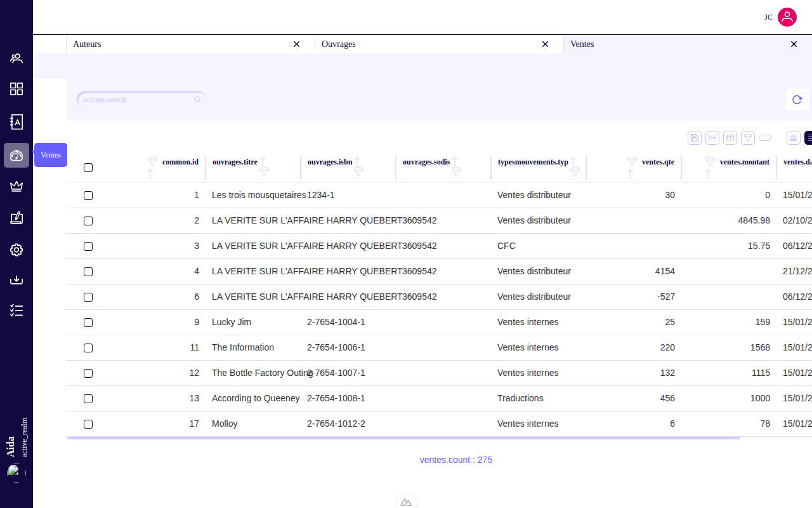
Task: Sort by ouvrages.isbn using its arrow
Action: coord(357,161)
